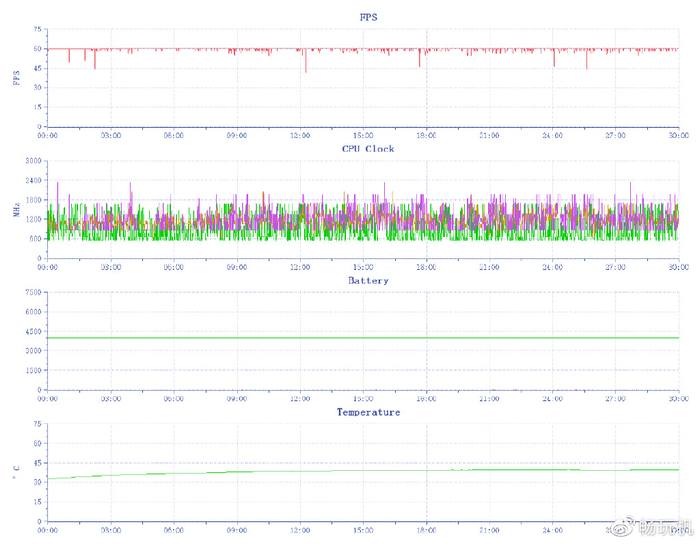Click the 3000 tick on CPU Clock axis
This screenshot has width=700, height=544.
[33, 161]
